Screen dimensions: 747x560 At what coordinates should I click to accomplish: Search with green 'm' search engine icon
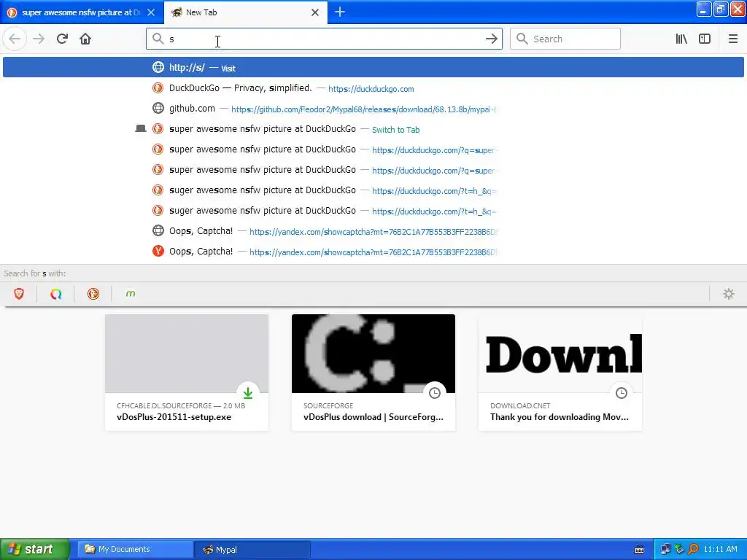131,294
